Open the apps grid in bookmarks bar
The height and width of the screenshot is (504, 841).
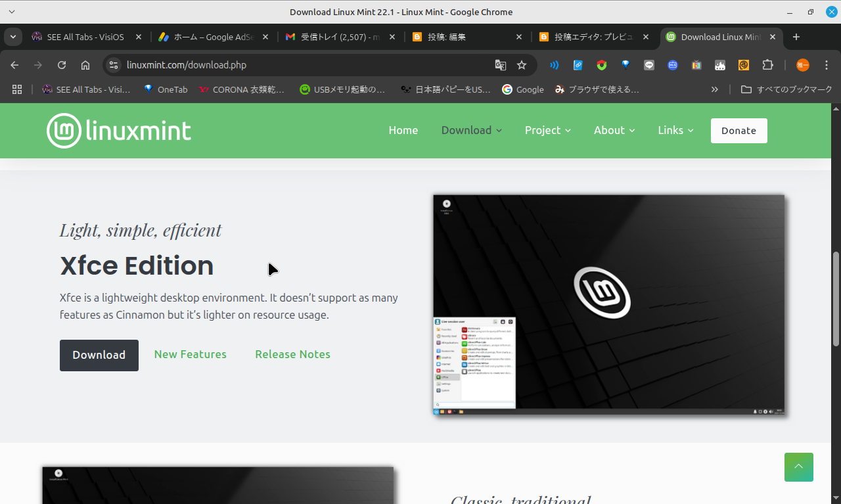pyautogui.click(x=17, y=89)
